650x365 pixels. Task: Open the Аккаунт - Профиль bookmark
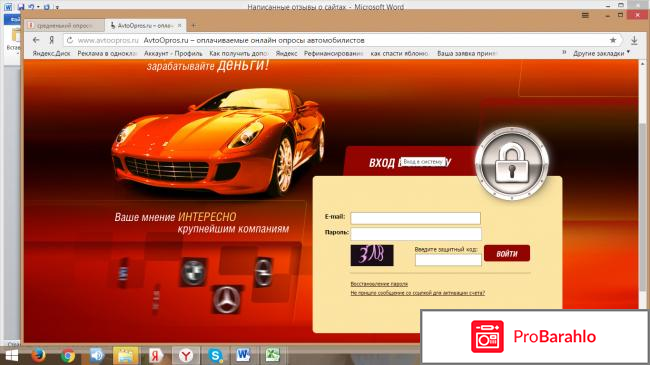173,54
